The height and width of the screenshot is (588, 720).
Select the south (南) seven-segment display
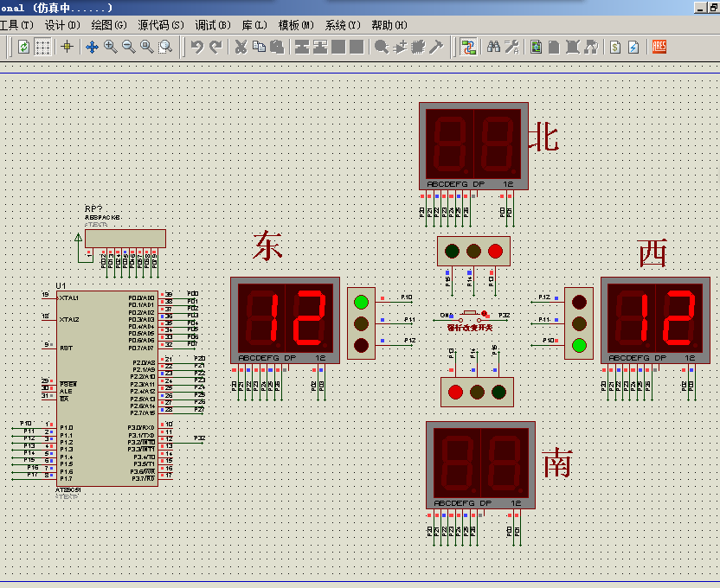coord(481,465)
